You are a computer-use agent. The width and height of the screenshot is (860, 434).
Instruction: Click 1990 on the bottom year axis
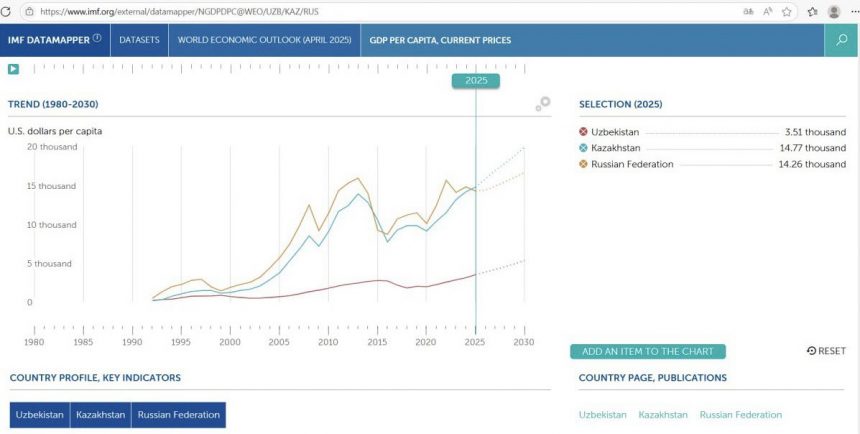tap(132, 342)
